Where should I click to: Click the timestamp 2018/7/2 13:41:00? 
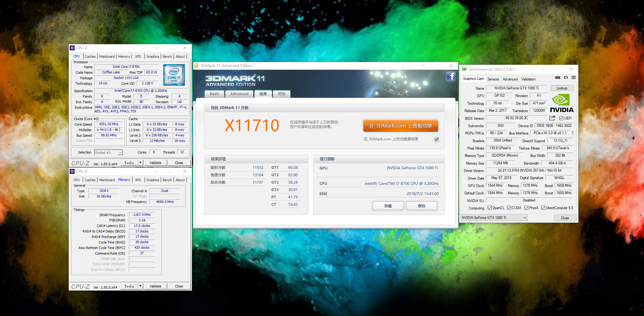click(x=422, y=194)
